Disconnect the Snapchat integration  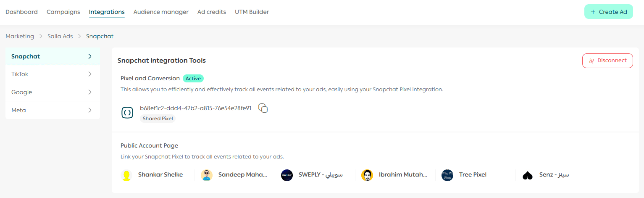[x=607, y=61]
